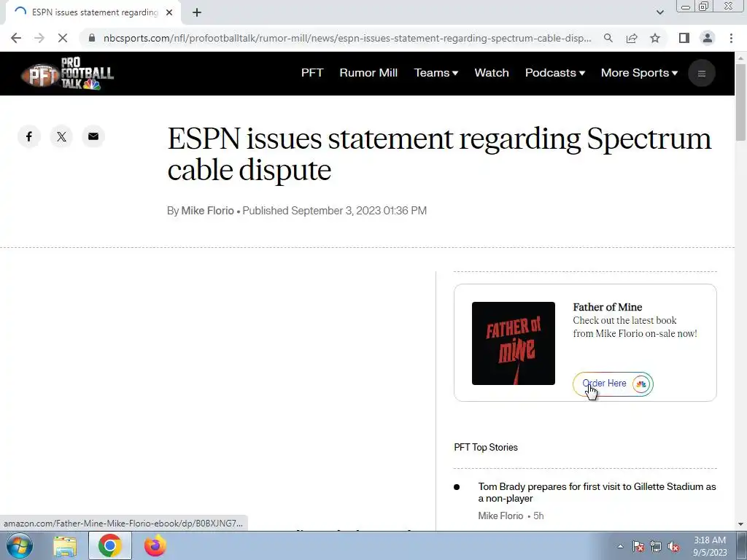Expand the Podcasts dropdown
Image resolution: width=747 pixels, height=560 pixels.
pyautogui.click(x=555, y=73)
